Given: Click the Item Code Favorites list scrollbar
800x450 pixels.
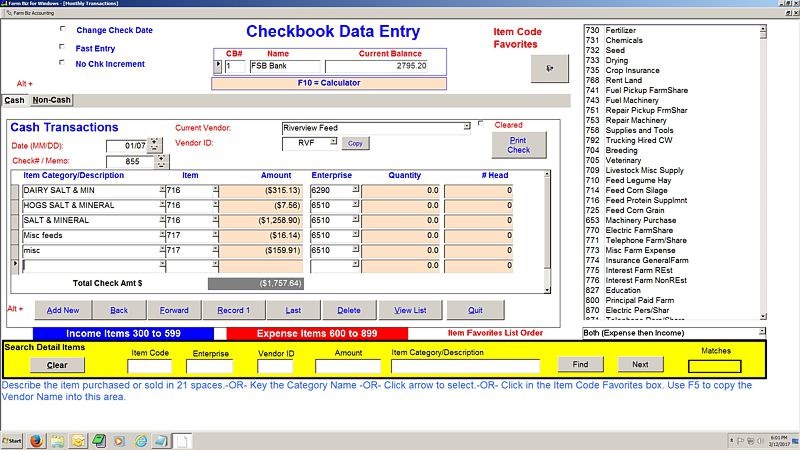Looking at the screenshot, I should [763, 172].
